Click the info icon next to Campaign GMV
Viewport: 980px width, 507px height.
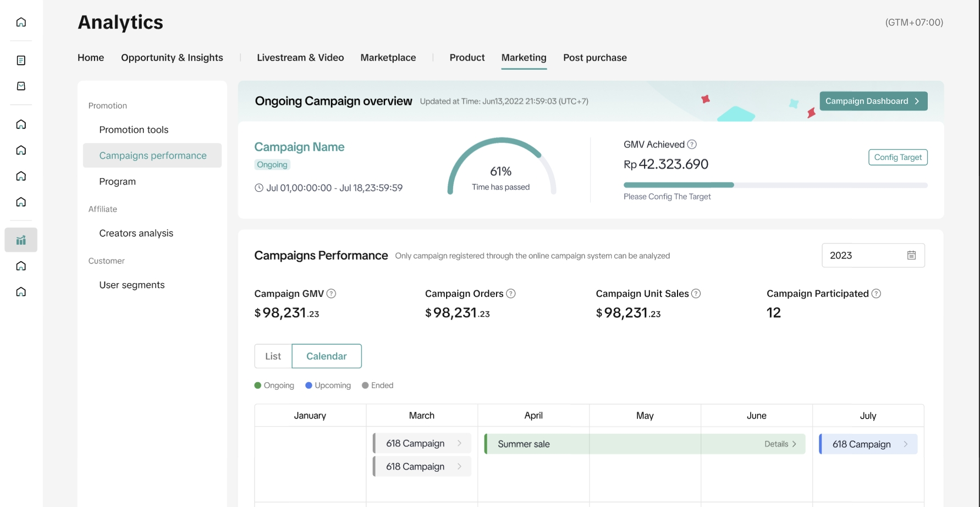coord(331,294)
